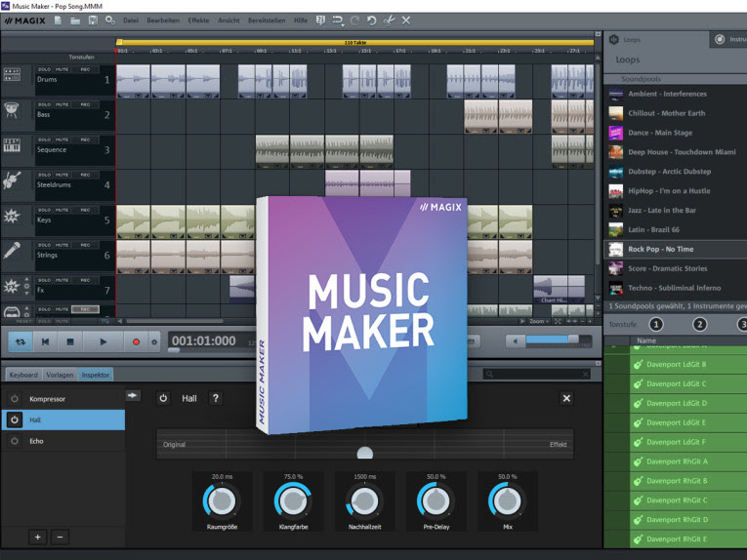Click the Keys track instrument icon
Image resolution: width=747 pixels, height=560 pixels.
click(x=12, y=216)
